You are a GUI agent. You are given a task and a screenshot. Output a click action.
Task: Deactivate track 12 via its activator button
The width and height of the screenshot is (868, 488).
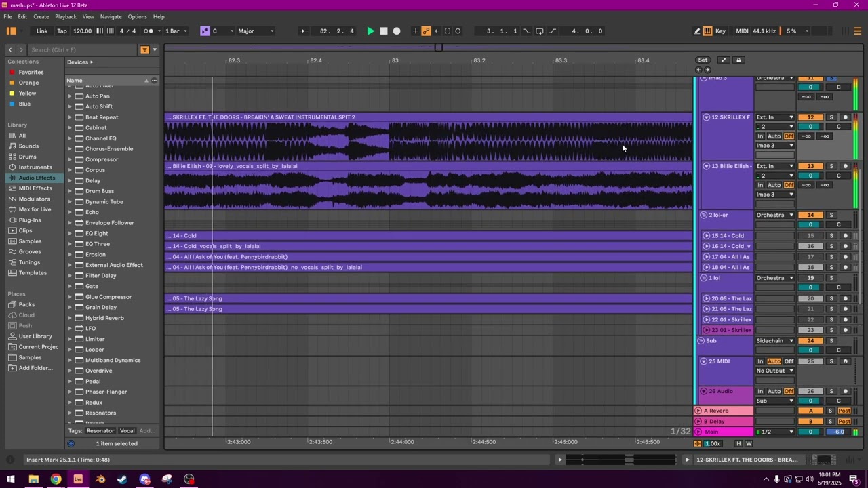coord(810,117)
